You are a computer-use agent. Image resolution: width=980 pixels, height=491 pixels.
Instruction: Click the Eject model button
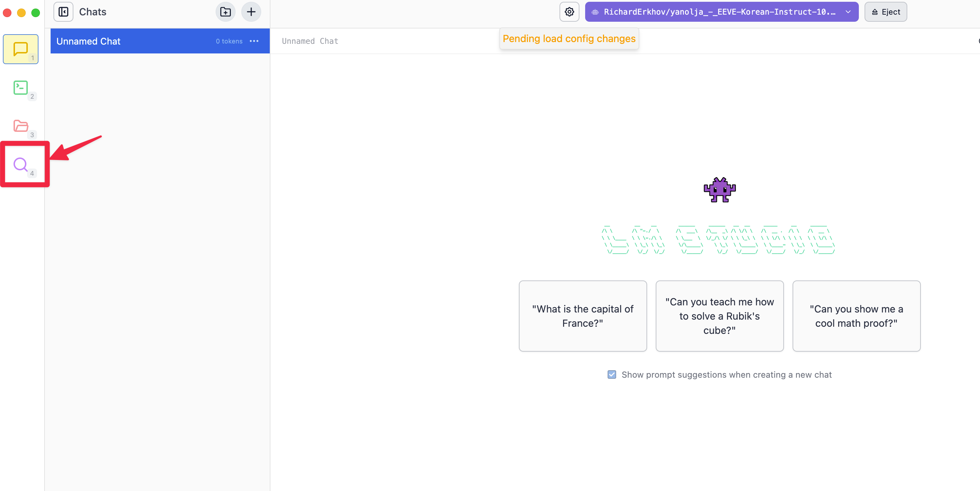(x=885, y=12)
